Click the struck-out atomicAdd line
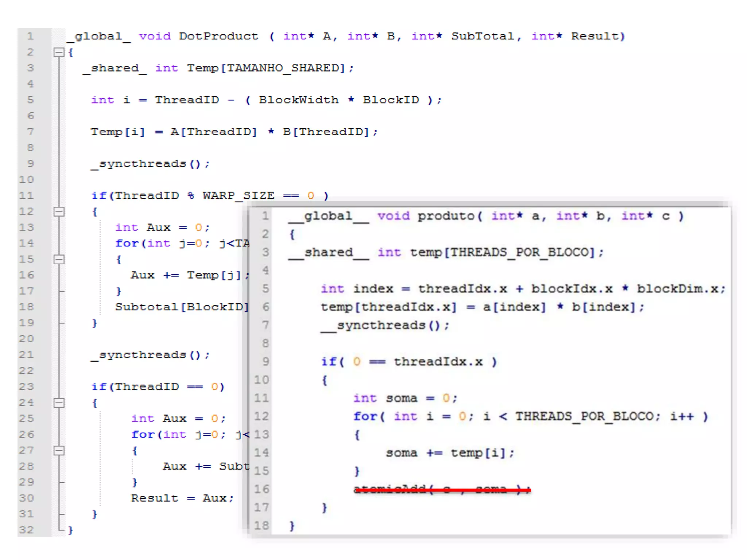This screenshot has width=747, height=560. 442,490
